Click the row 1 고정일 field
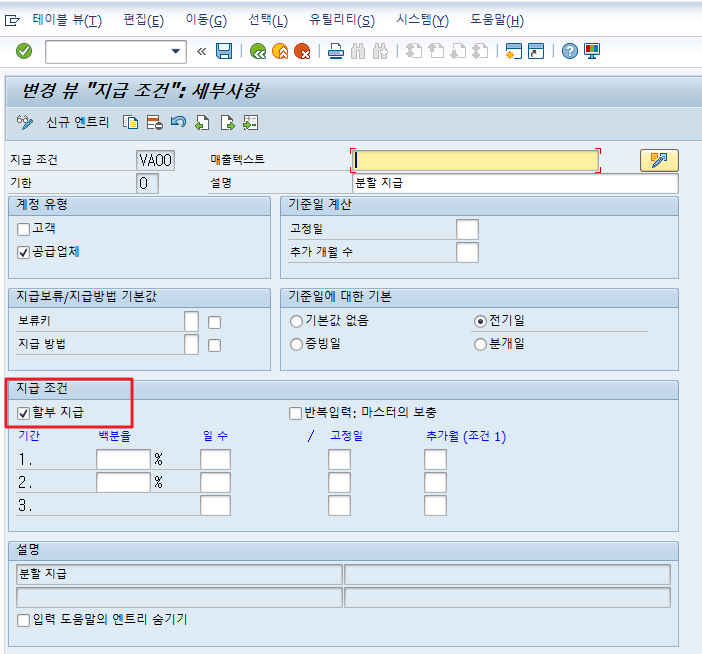 (339, 459)
